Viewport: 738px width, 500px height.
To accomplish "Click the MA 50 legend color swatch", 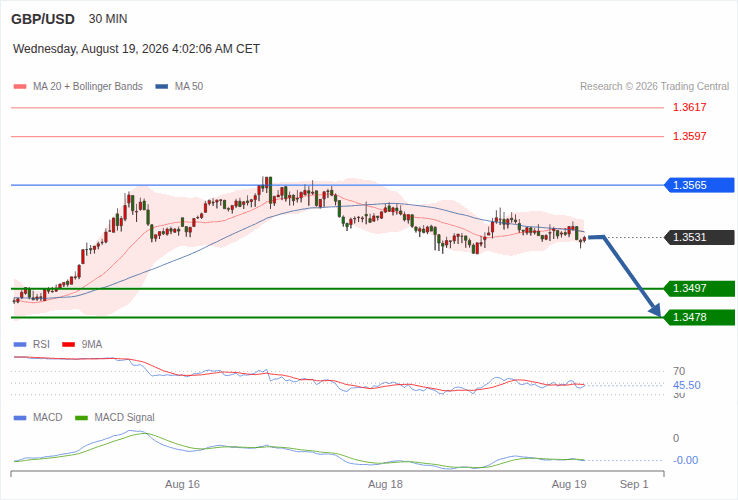I will tap(162, 87).
